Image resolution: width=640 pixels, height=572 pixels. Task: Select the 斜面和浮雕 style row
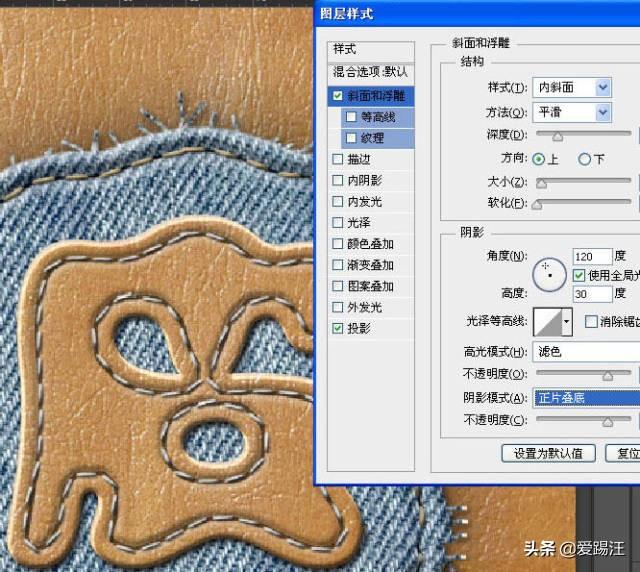pos(371,96)
